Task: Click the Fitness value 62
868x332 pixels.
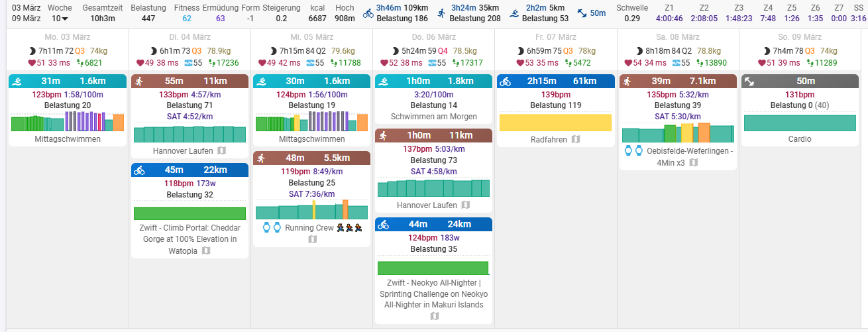Action: [186, 18]
